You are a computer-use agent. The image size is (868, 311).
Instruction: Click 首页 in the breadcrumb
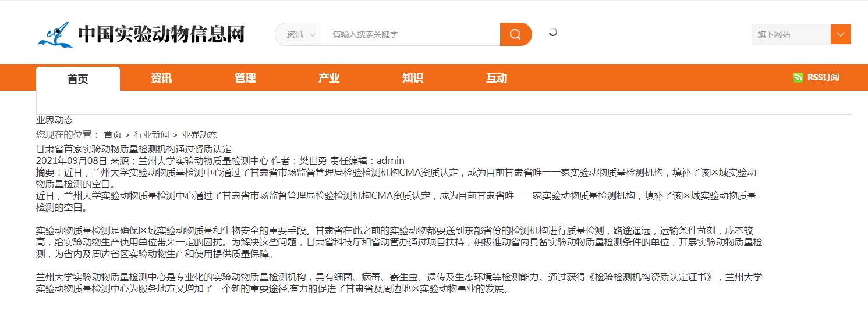pos(113,134)
